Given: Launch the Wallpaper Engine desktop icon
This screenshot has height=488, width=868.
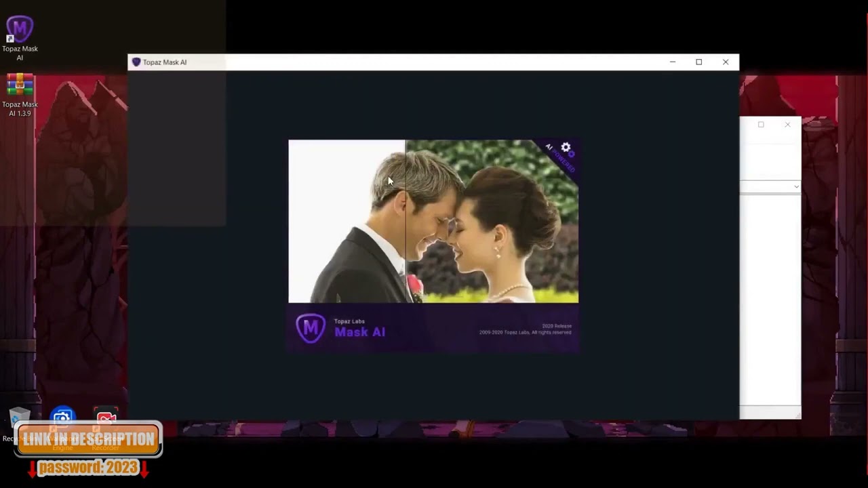Looking at the screenshot, I should pos(62,417).
